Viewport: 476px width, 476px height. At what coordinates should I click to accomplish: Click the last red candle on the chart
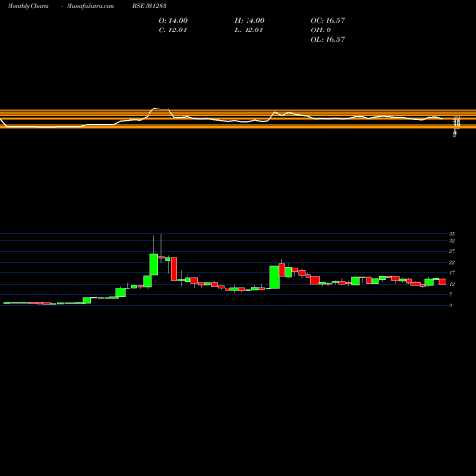(x=443, y=282)
